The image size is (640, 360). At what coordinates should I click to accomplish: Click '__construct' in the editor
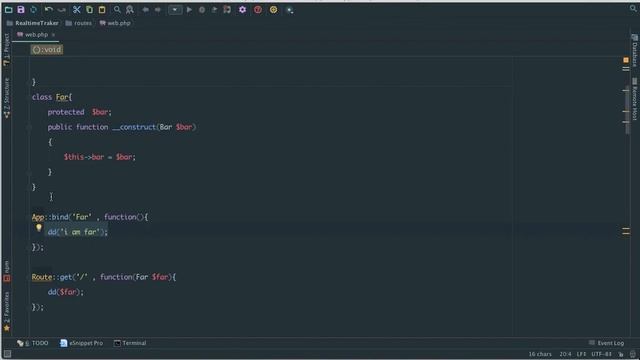tap(134, 127)
